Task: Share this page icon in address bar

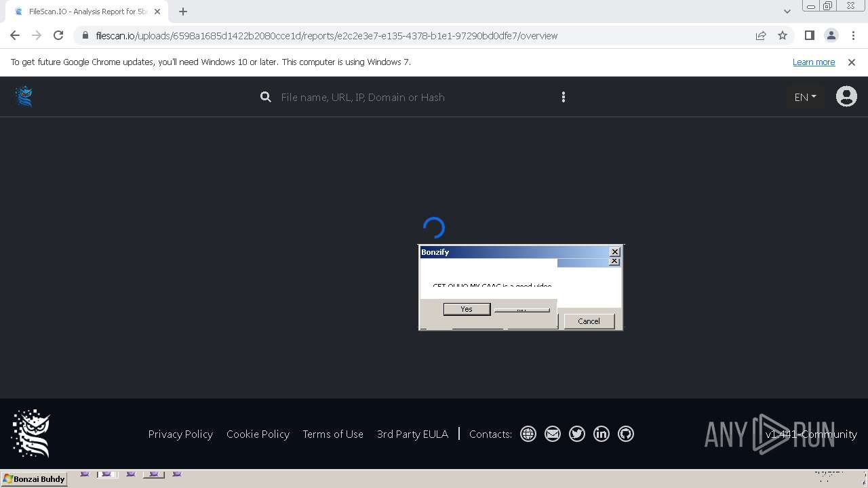Action: click(x=761, y=36)
